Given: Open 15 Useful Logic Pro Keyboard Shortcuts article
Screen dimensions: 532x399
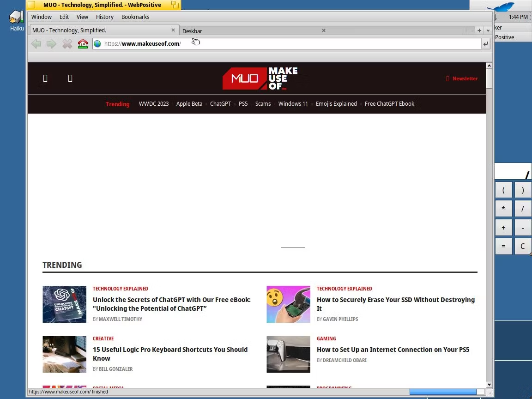Looking at the screenshot, I should point(170,354).
